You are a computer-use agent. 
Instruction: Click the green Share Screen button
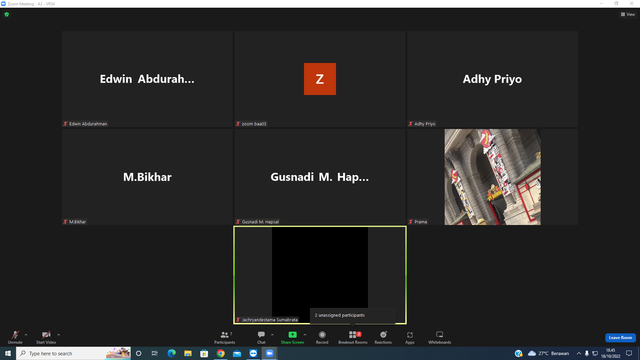pyautogui.click(x=292, y=337)
